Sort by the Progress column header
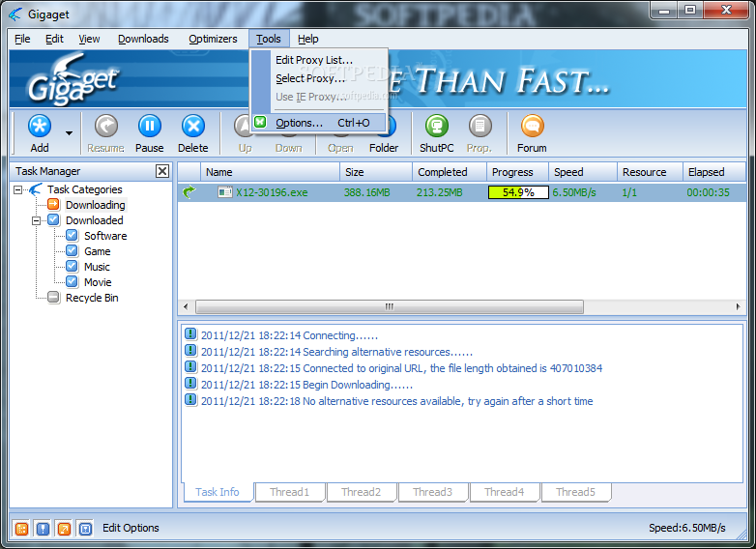Screen dimensions: 756x549 [x=518, y=172]
